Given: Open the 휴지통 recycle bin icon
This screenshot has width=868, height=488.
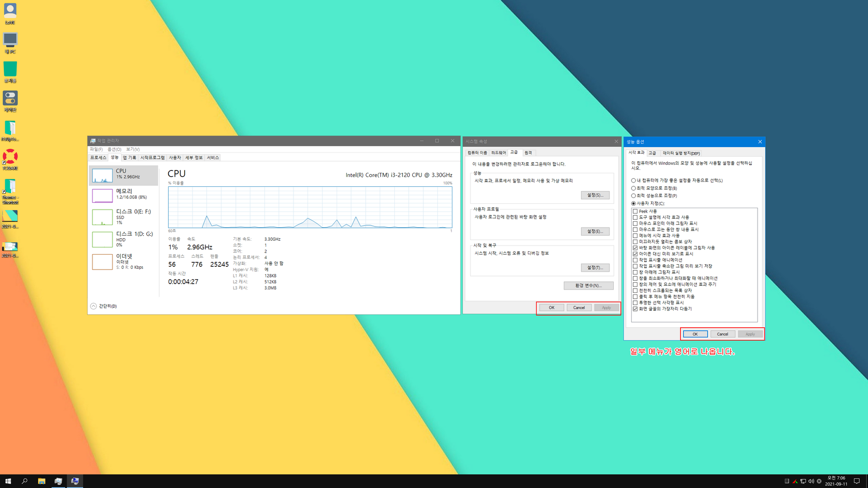Looking at the screenshot, I should pos(10,72).
